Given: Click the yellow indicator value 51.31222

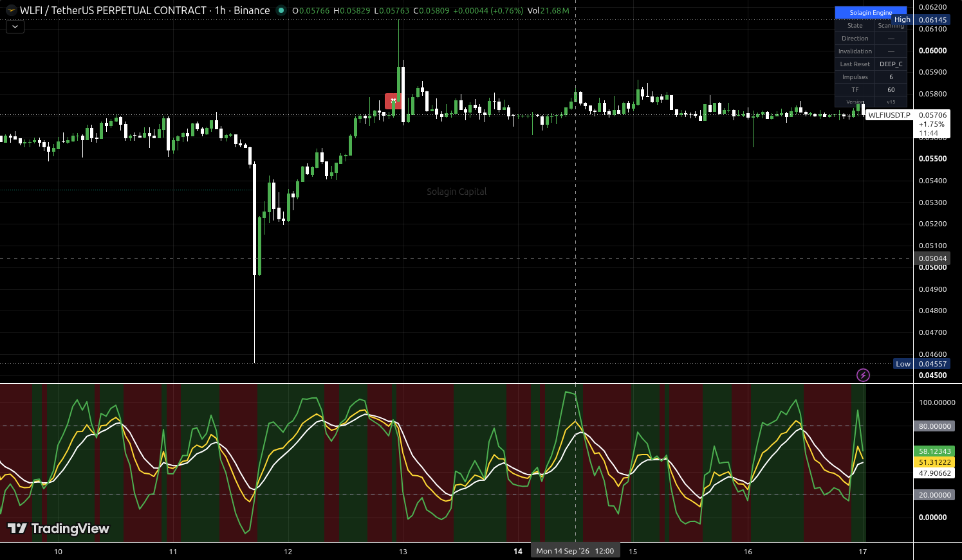Looking at the screenshot, I should pos(934,462).
